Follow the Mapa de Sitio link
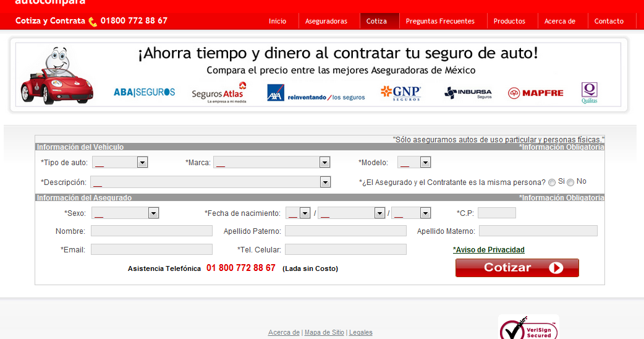644x339 pixels. pos(324,332)
